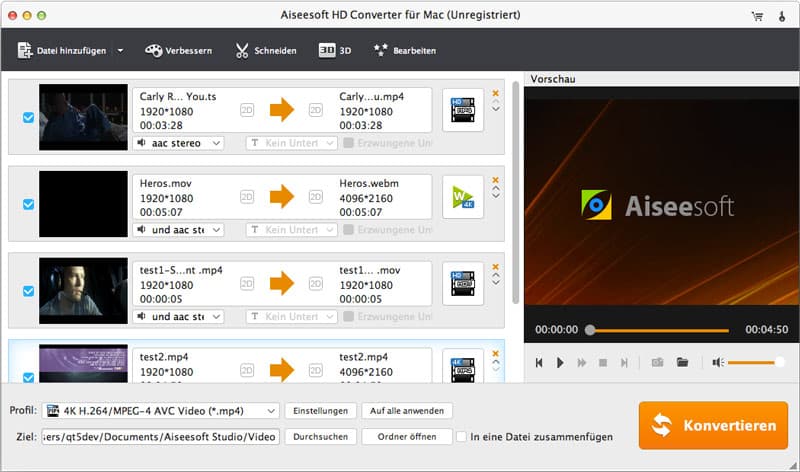
Task: Click source 2D icon for Heros.mov
Action: tap(247, 197)
